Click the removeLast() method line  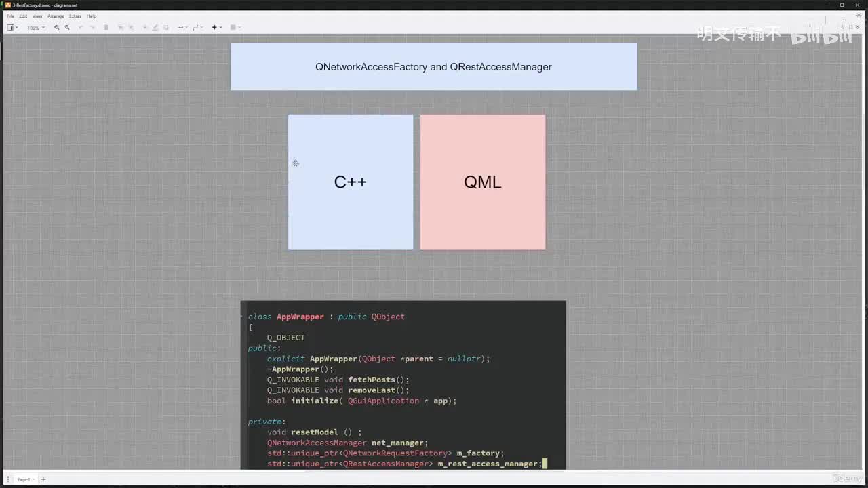coord(338,390)
